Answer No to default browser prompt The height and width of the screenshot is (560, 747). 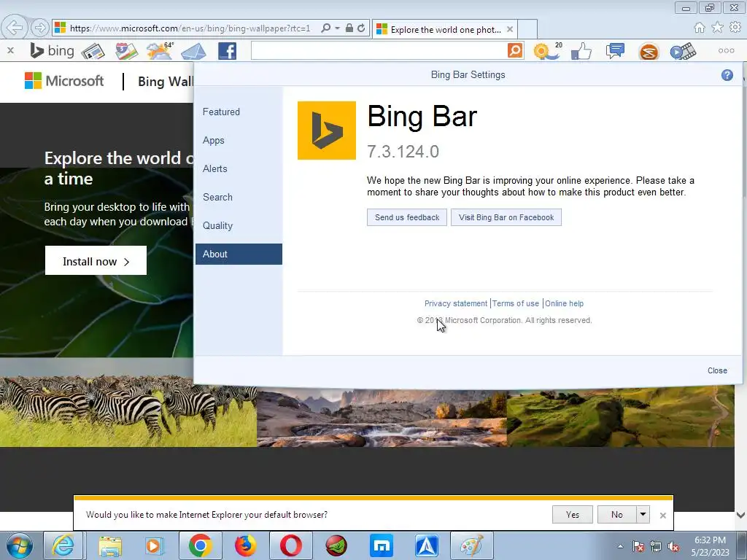pyautogui.click(x=617, y=514)
